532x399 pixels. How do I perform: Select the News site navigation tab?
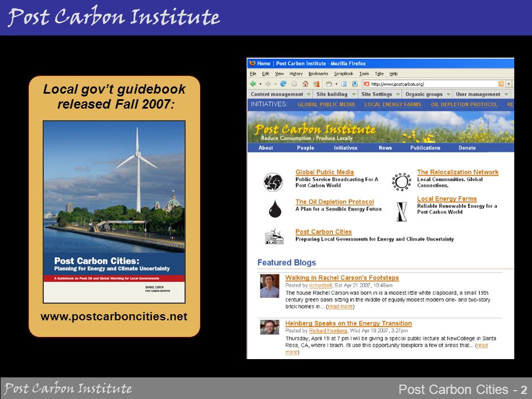386,148
